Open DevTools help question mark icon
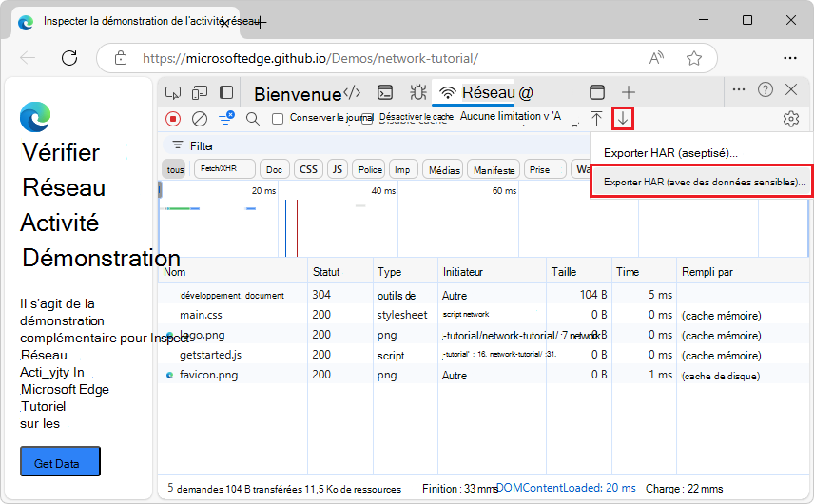This screenshot has height=504, width=814. tap(766, 89)
